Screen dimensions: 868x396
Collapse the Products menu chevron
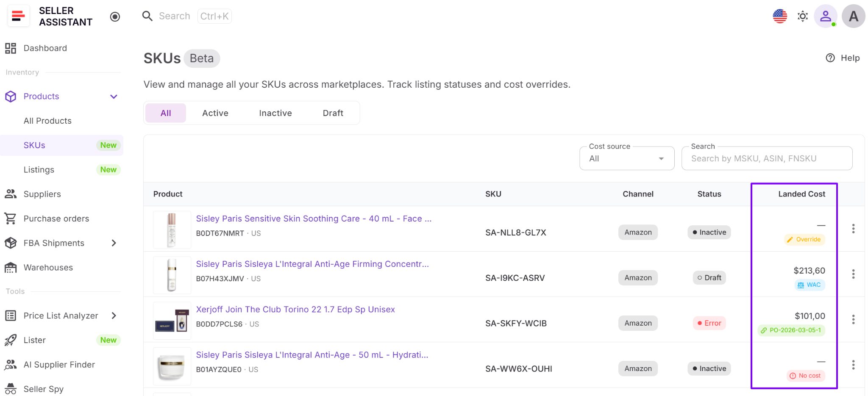(114, 97)
